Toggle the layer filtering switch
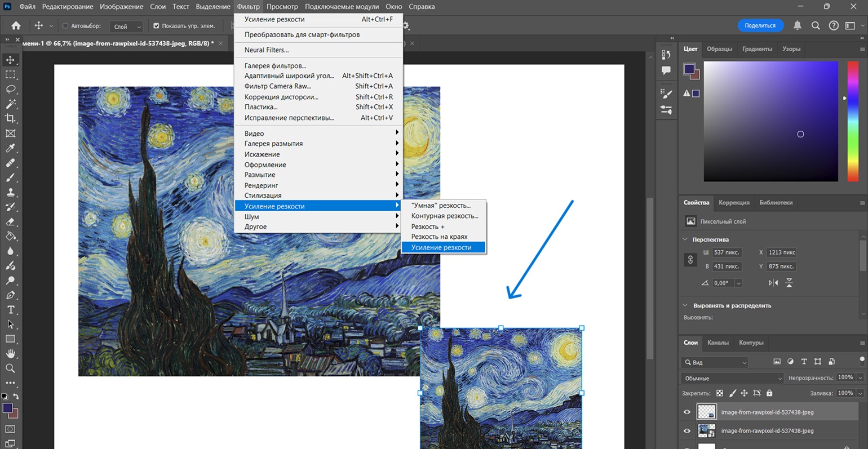This screenshot has width=868, height=449. click(862, 361)
